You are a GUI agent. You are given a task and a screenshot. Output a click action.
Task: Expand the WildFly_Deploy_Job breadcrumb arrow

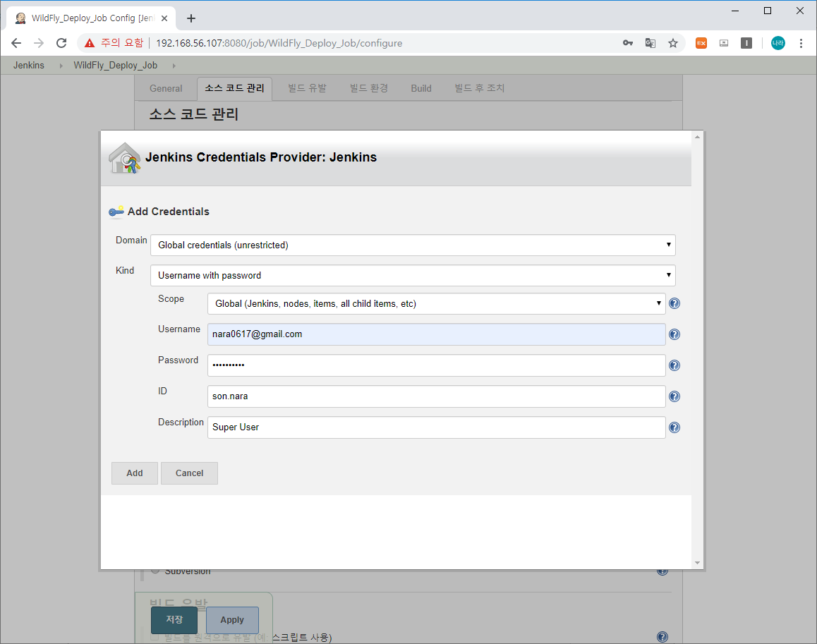174,66
